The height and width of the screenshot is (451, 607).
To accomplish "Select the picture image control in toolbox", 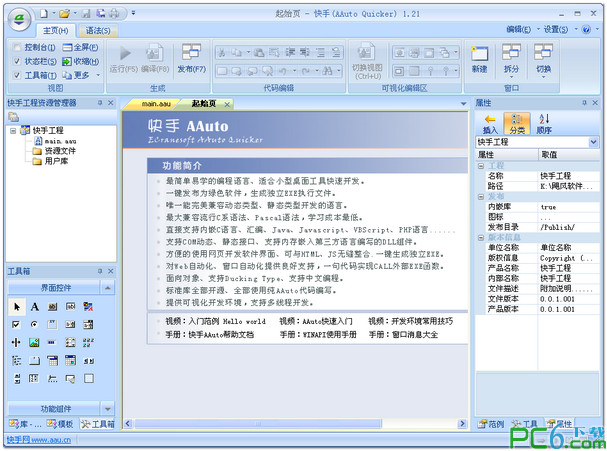I will click(x=34, y=343).
